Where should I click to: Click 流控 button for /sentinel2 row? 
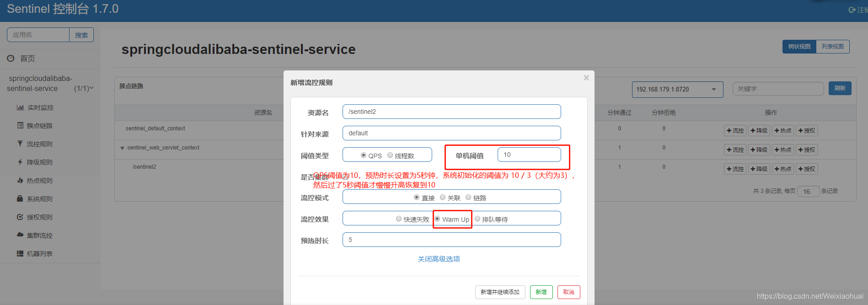click(x=735, y=169)
